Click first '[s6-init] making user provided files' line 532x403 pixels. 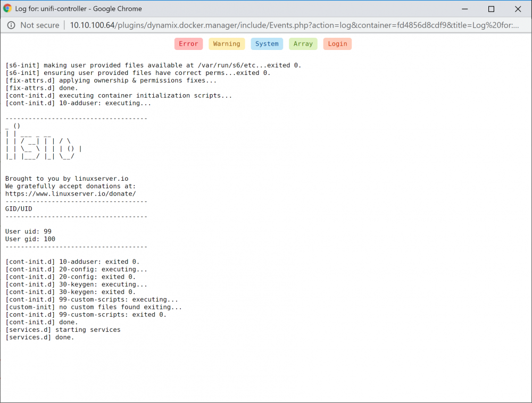pos(153,65)
